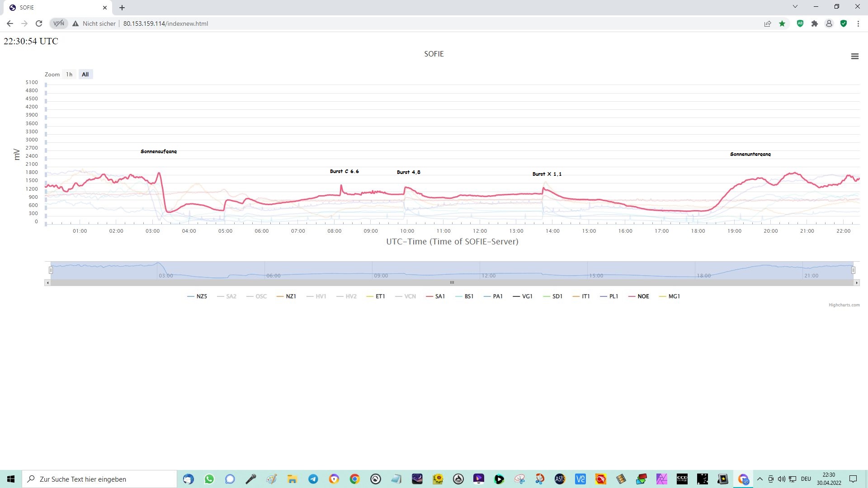The height and width of the screenshot is (488, 868).
Task: Expand the tab search chevron
Action: point(795,7)
